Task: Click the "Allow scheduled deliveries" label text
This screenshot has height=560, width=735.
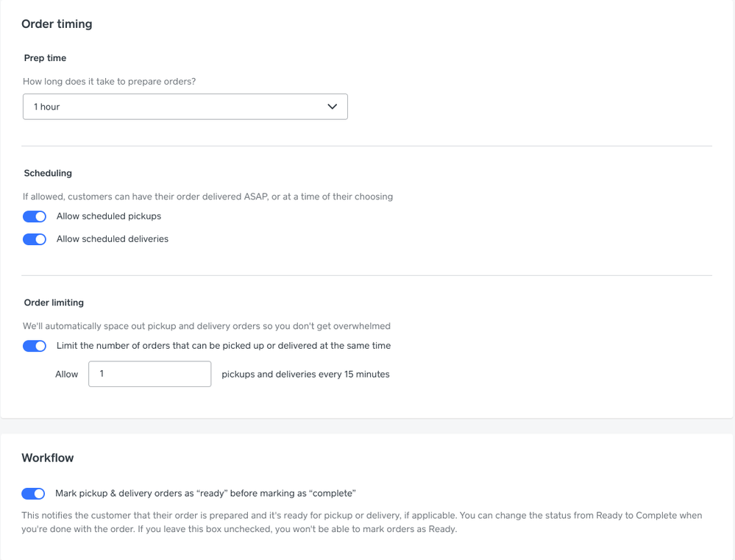Action: (113, 239)
